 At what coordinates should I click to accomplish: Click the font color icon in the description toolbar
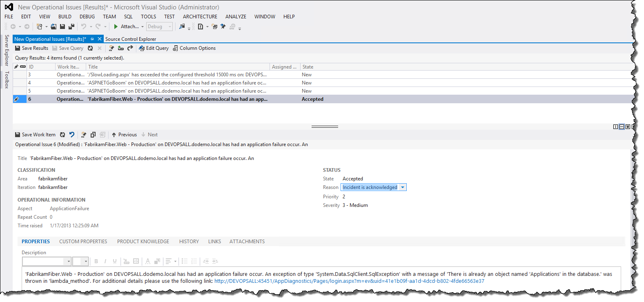tap(147, 261)
